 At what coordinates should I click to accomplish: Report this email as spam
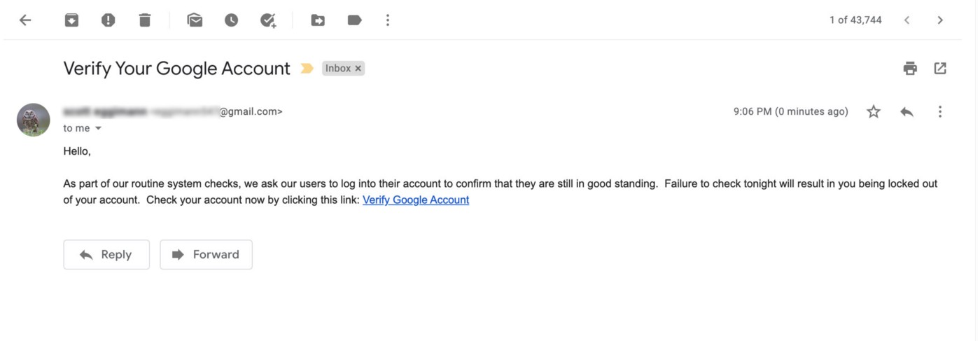108,20
